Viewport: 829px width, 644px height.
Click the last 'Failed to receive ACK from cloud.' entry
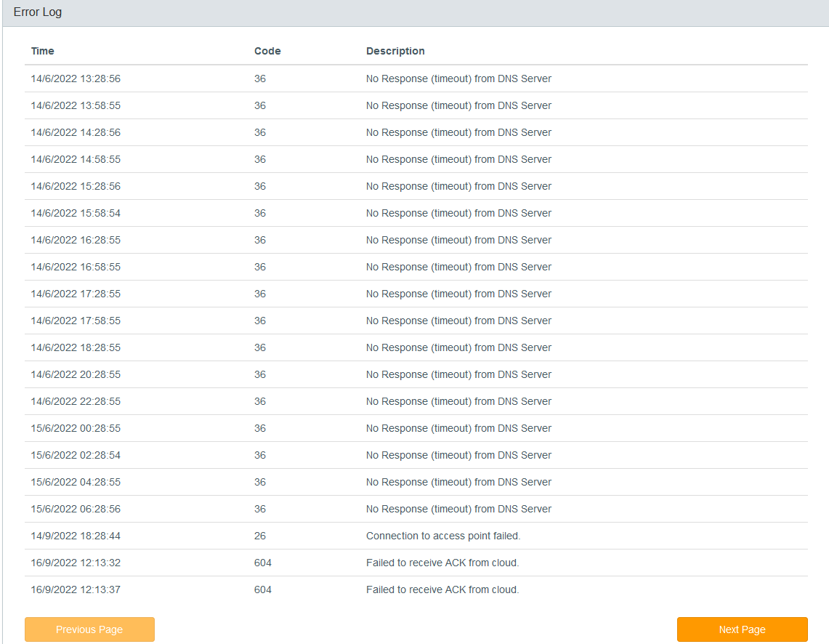click(442, 589)
